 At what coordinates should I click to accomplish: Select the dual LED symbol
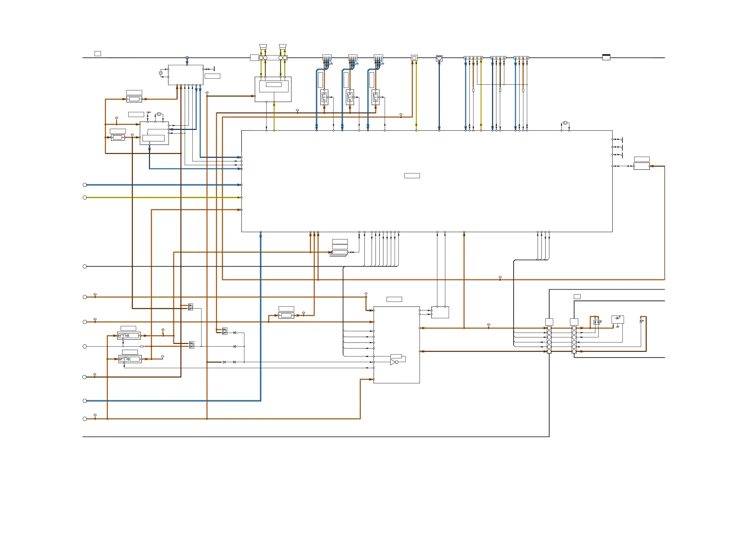[x=596, y=322]
